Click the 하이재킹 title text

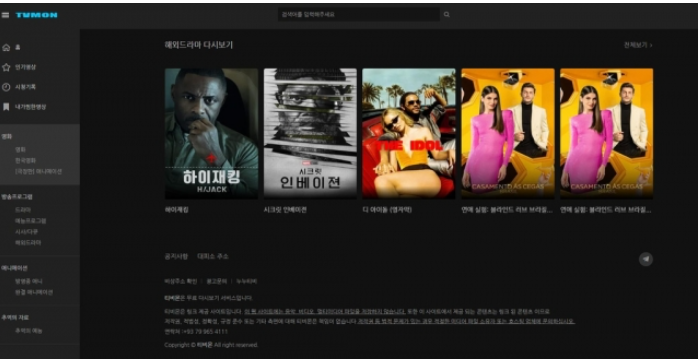[177, 210]
